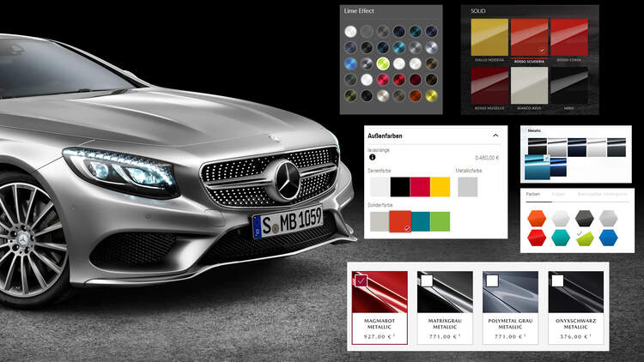Collapse the Außenfarben section chevron
Image resolution: width=644 pixels, height=362 pixels.
coord(495,136)
